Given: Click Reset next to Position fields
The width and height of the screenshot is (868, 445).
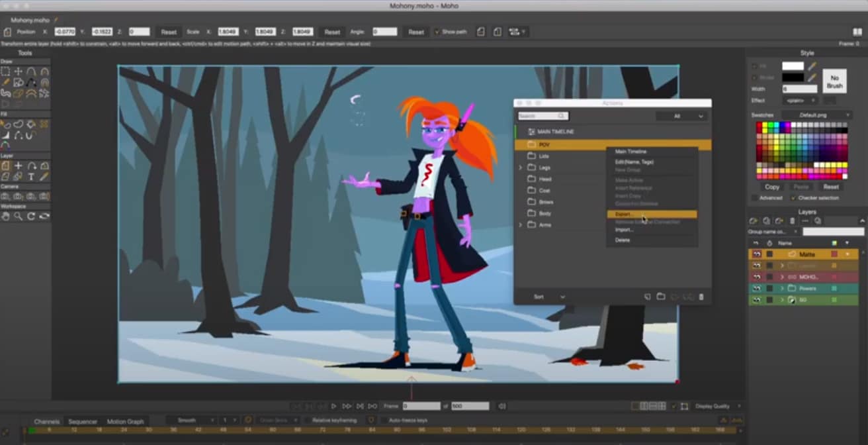Looking at the screenshot, I should click(169, 32).
